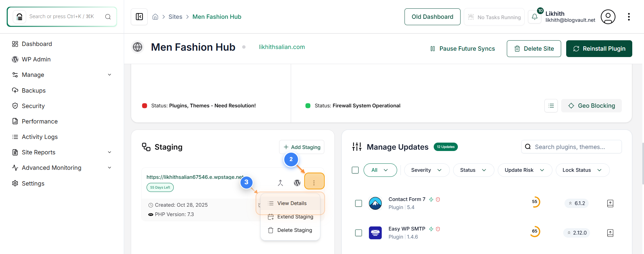Viewport: 644px width, 254px height.
Task: Click the Manage Updates sliders icon
Action: coord(357,147)
